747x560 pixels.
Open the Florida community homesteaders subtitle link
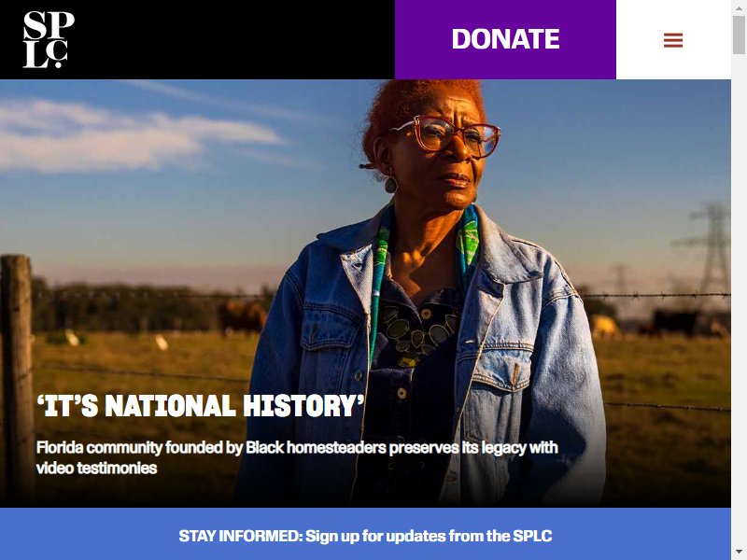(x=297, y=457)
